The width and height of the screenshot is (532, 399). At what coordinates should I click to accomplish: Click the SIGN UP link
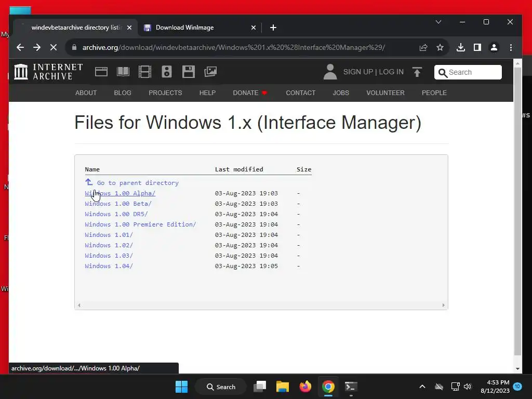(x=358, y=72)
